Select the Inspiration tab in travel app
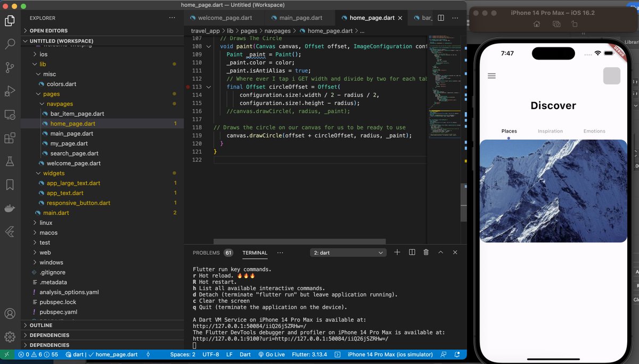 click(x=550, y=131)
